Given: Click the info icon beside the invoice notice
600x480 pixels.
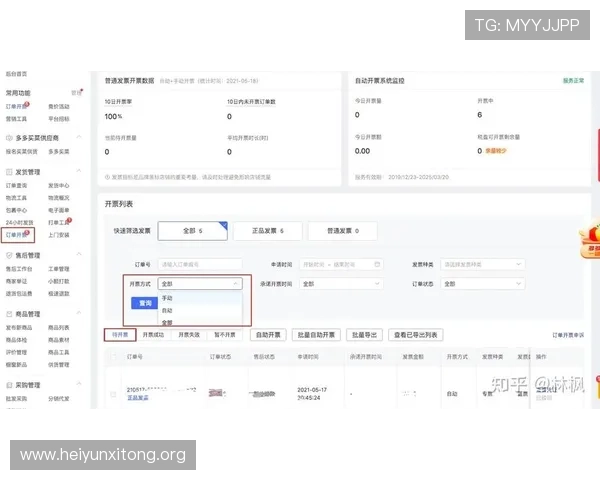Looking at the screenshot, I should click(x=108, y=177).
